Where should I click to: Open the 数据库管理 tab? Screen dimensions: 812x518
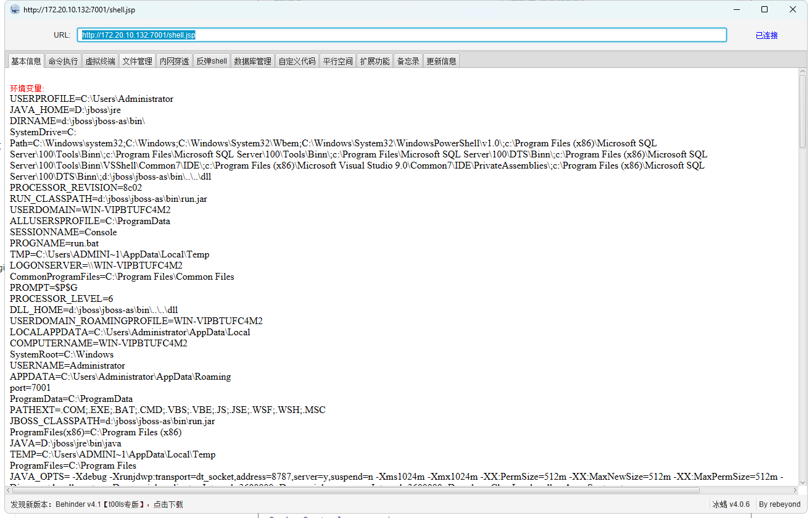coord(252,61)
